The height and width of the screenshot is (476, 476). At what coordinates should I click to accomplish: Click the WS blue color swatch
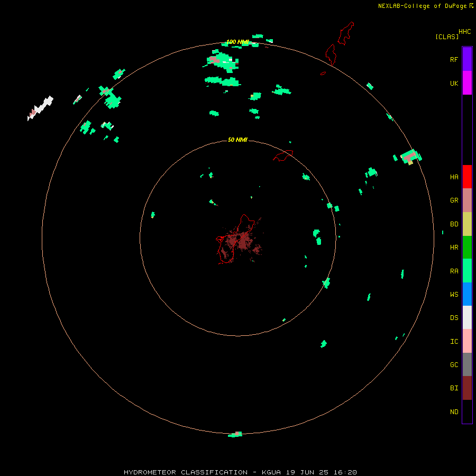pos(467,294)
